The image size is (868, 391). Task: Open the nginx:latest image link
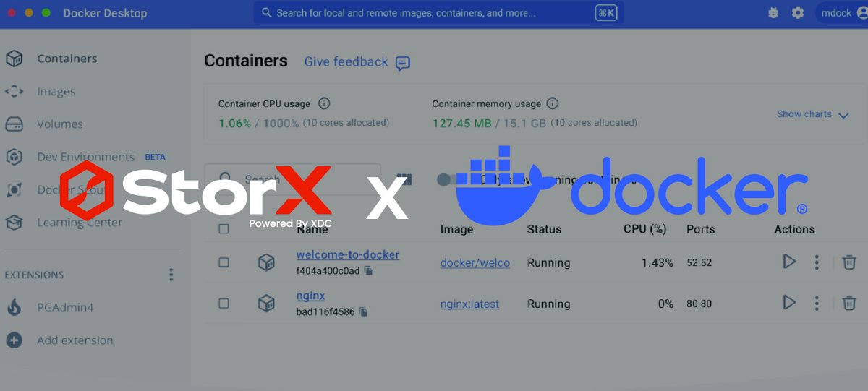point(469,304)
